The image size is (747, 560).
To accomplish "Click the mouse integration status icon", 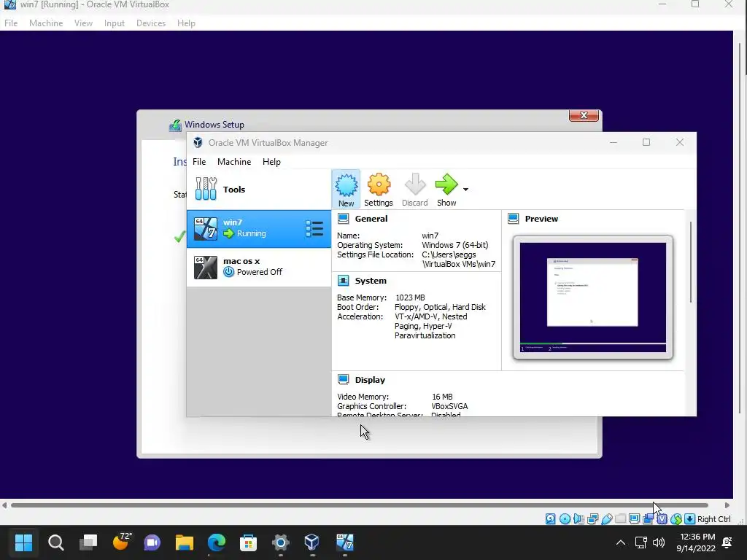I will click(x=676, y=518).
